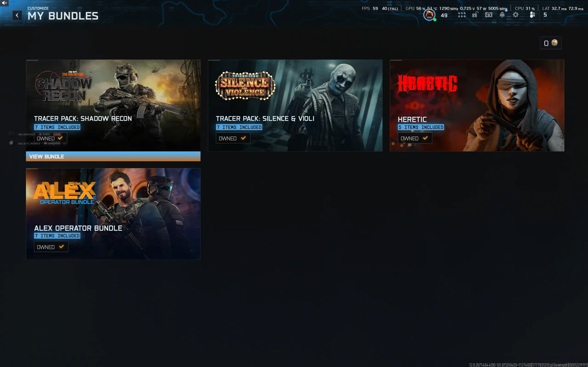Open the player profile avatar

429,15
